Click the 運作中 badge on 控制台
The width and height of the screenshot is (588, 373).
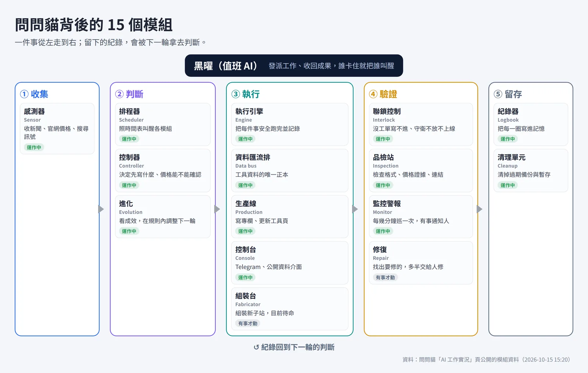245,277
